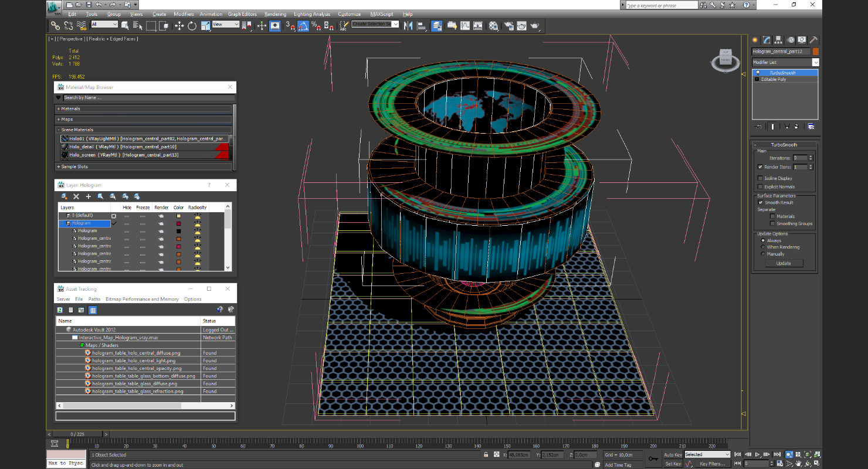
Task: Click the Set Key Mode key icon
Action: [x=653, y=458]
